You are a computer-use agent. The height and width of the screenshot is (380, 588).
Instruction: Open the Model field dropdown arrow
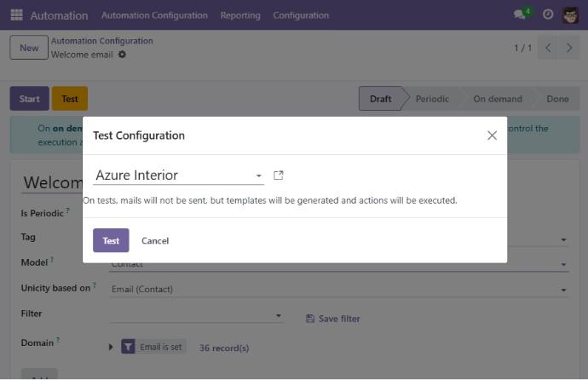coord(563,264)
